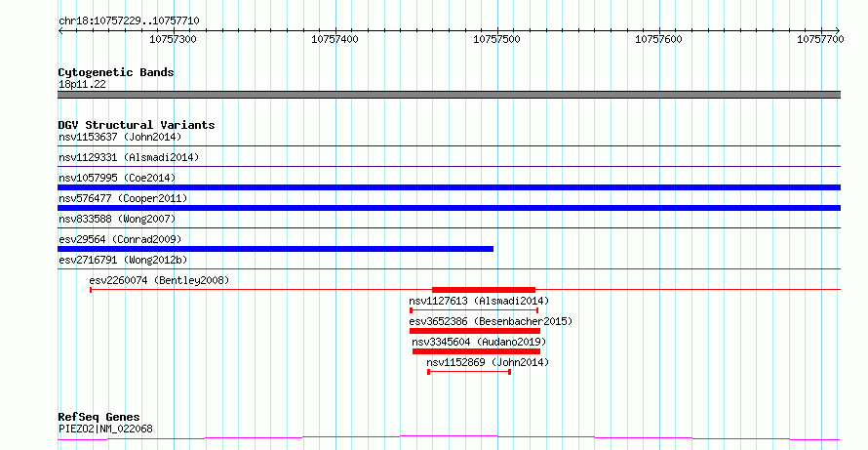
Task: Select variant label nsv1127613 (Alsmadi2014)
Action: coord(479,301)
